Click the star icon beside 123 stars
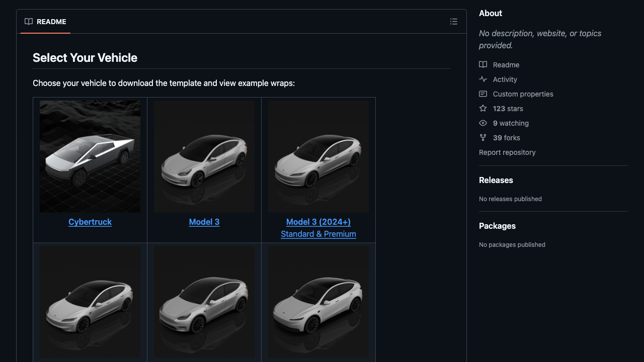 pos(483,109)
